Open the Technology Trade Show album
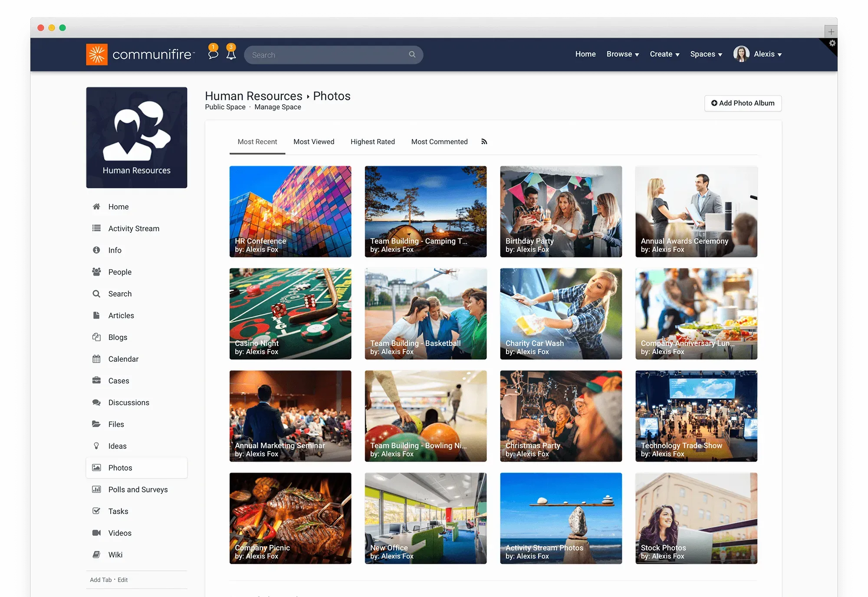868x597 pixels. (x=697, y=416)
